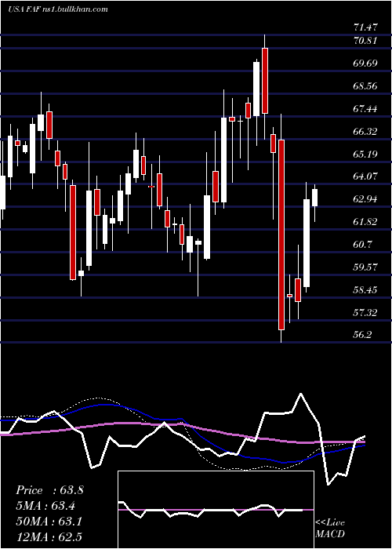The height and width of the screenshot is (549, 392).
Task: Select the 60.7 price level label
Action: point(363,245)
